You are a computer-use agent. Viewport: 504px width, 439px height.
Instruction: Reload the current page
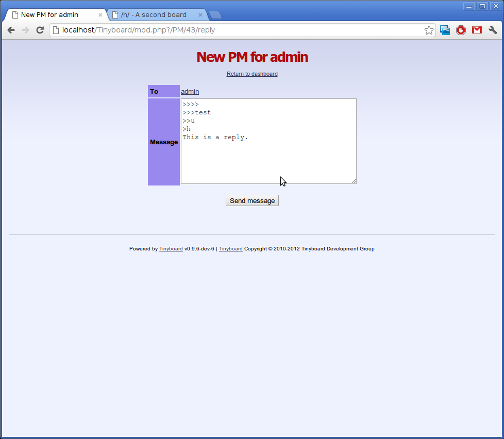[40, 30]
